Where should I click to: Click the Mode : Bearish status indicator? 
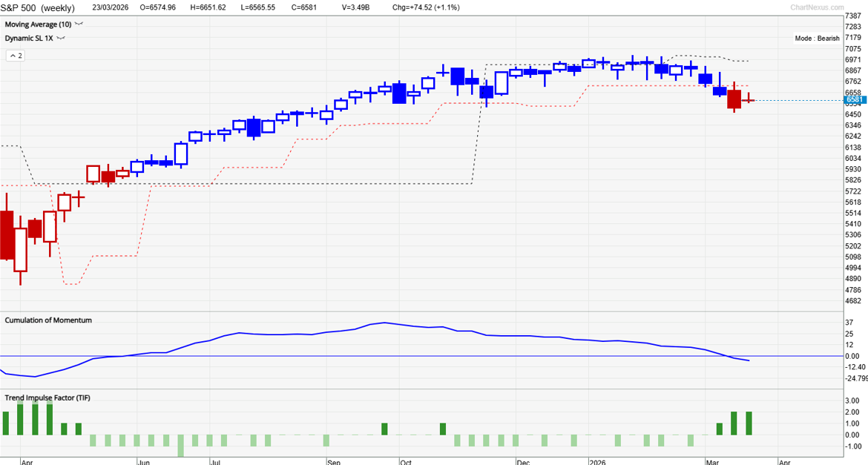pyautogui.click(x=816, y=38)
